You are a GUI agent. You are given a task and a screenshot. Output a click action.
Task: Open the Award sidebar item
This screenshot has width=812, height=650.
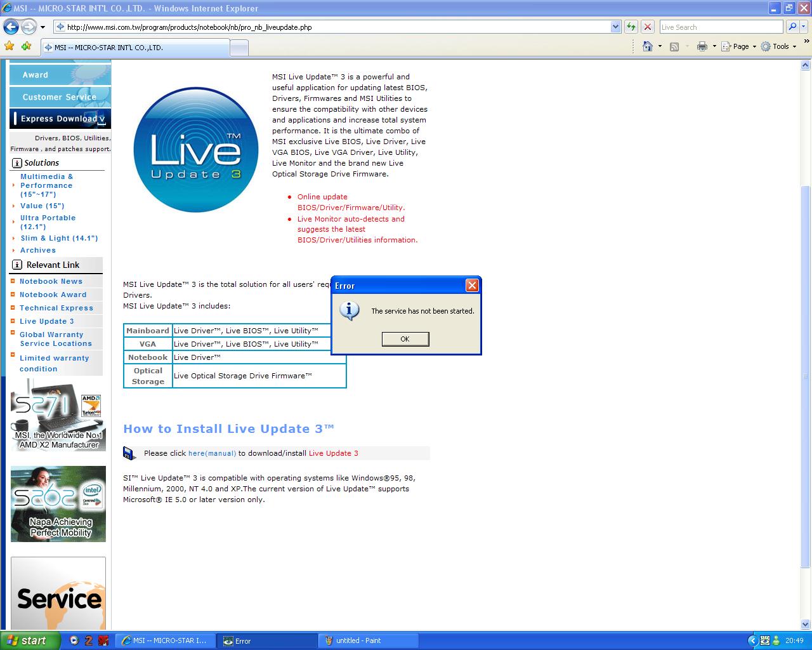pyautogui.click(x=60, y=74)
